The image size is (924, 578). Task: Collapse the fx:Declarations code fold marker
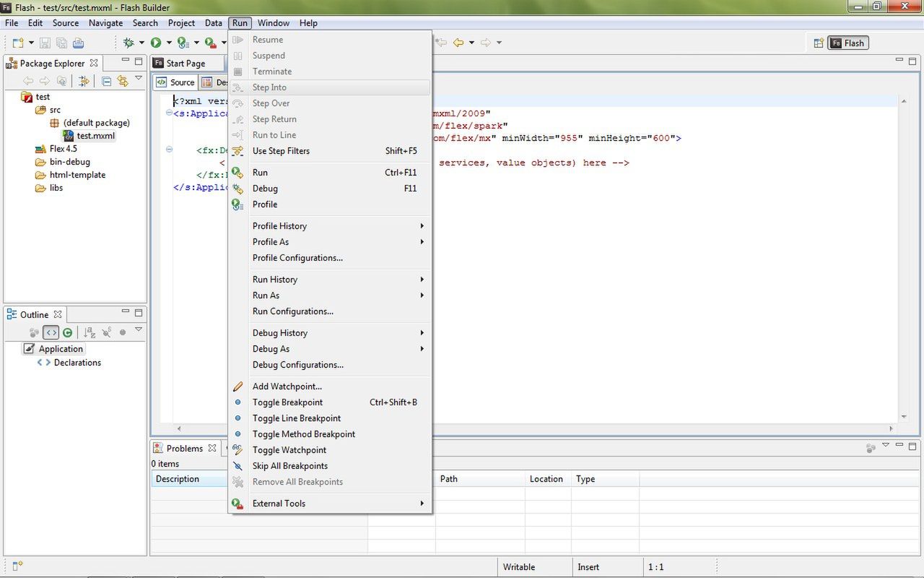pyautogui.click(x=169, y=150)
